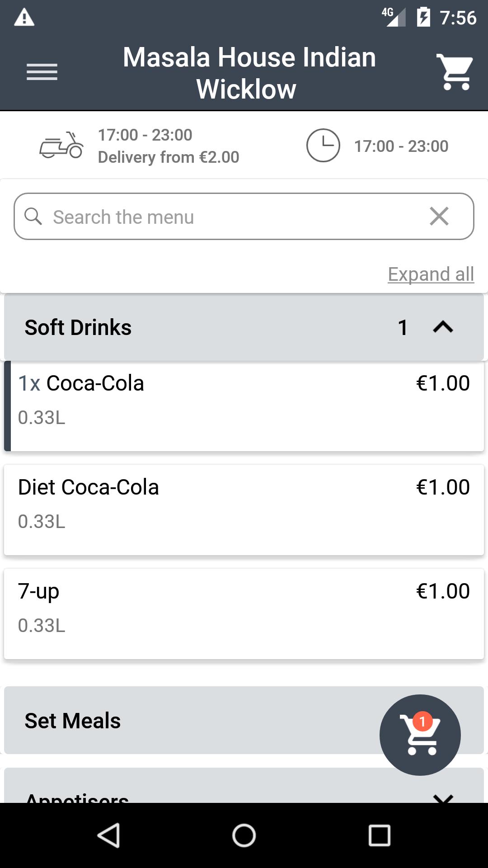Open the hamburger navigation menu
Image resolution: width=488 pixels, height=868 pixels.
pyautogui.click(x=42, y=72)
